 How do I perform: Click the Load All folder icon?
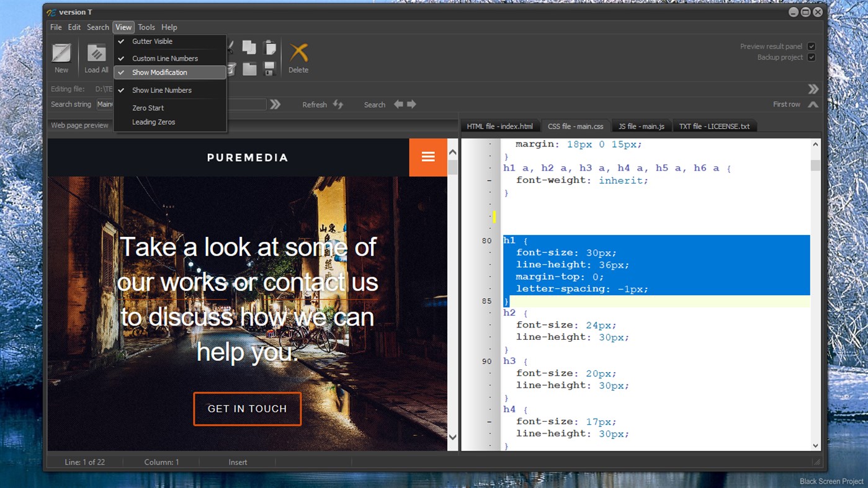(x=96, y=53)
